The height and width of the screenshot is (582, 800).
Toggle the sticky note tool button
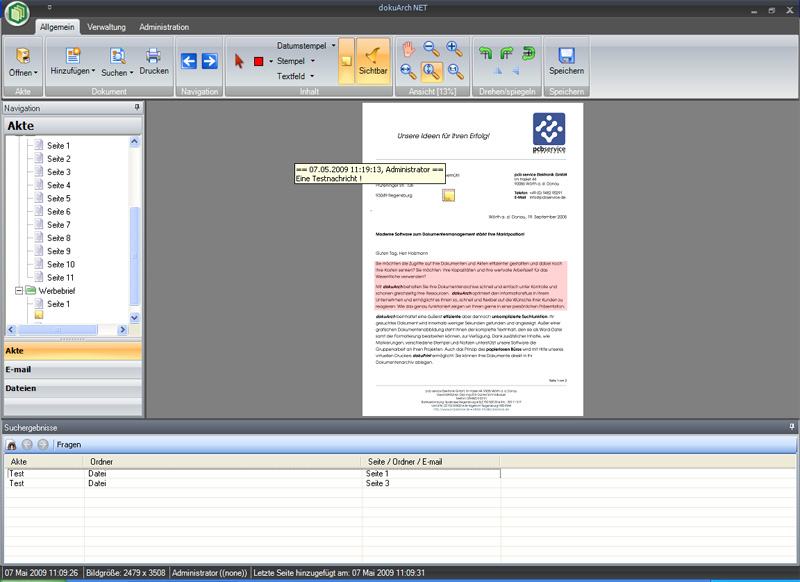[x=346, y=61]
